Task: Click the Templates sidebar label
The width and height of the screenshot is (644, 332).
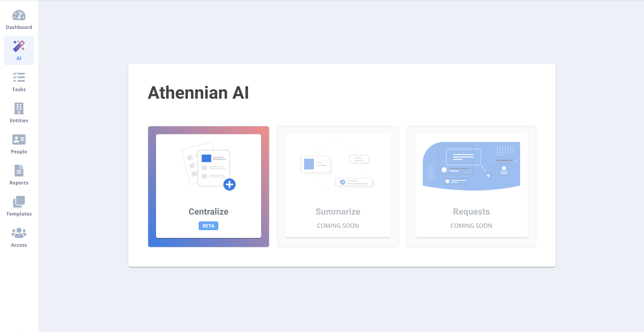Action: pos(19,214)
